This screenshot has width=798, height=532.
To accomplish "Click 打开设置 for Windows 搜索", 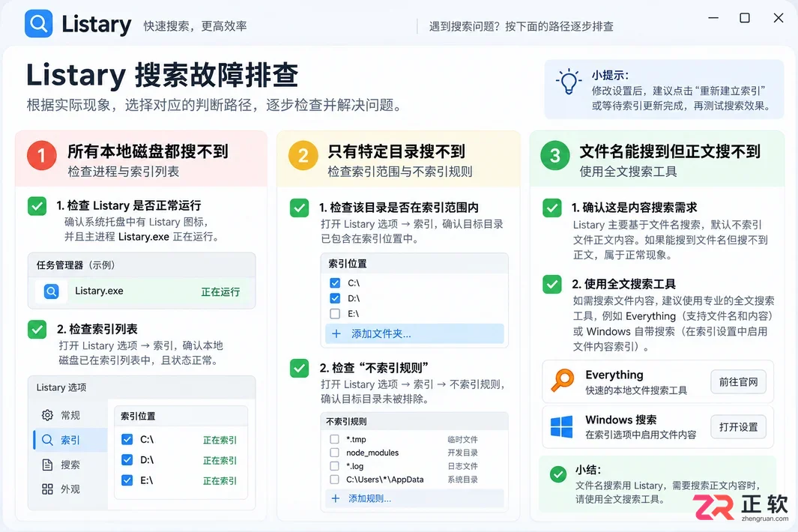I will [739, 427].
